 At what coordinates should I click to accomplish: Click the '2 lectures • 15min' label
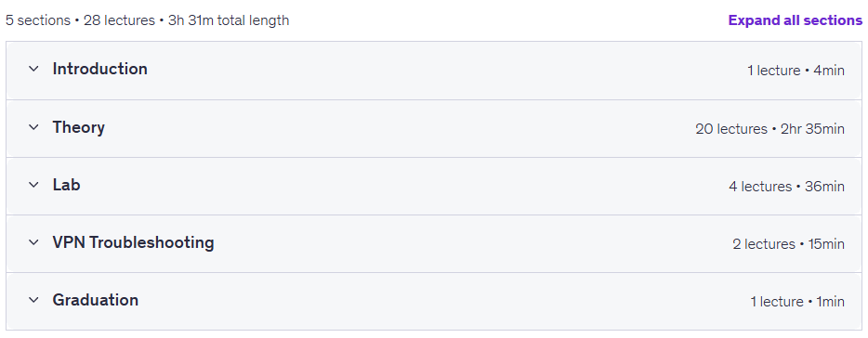pyautogui.click(x=788, y=244)
